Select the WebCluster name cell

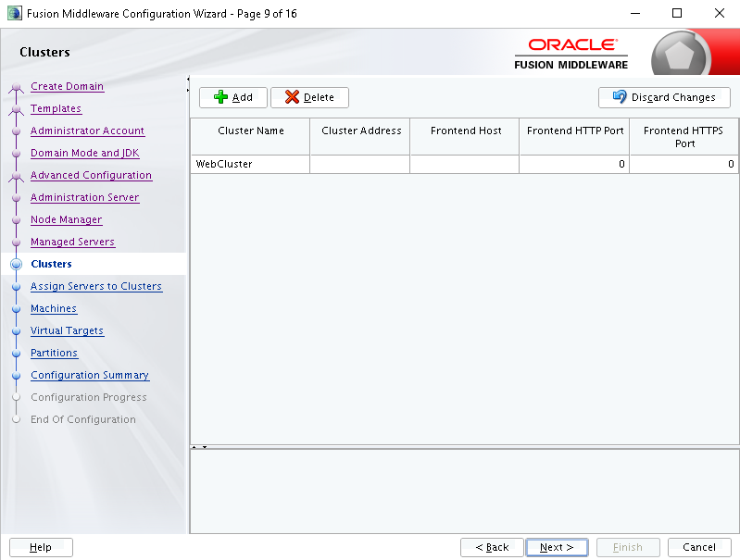click(x=250, y=164)
